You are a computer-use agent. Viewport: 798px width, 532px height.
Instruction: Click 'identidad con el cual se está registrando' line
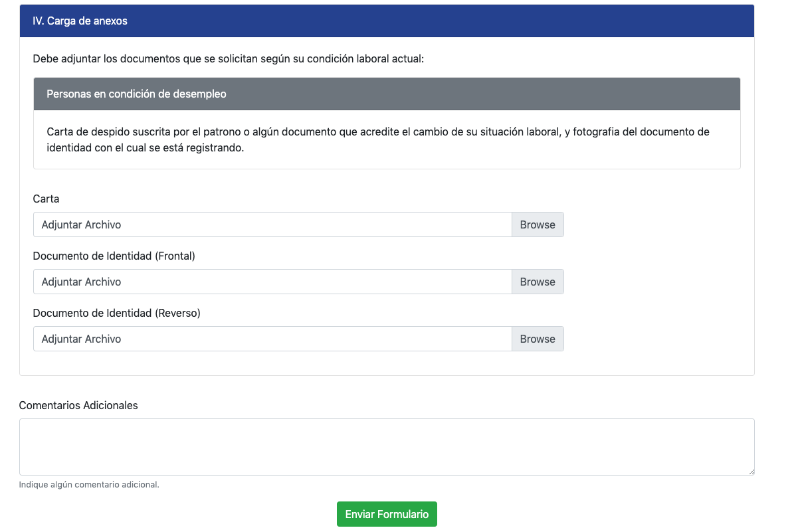click(145, 147)
